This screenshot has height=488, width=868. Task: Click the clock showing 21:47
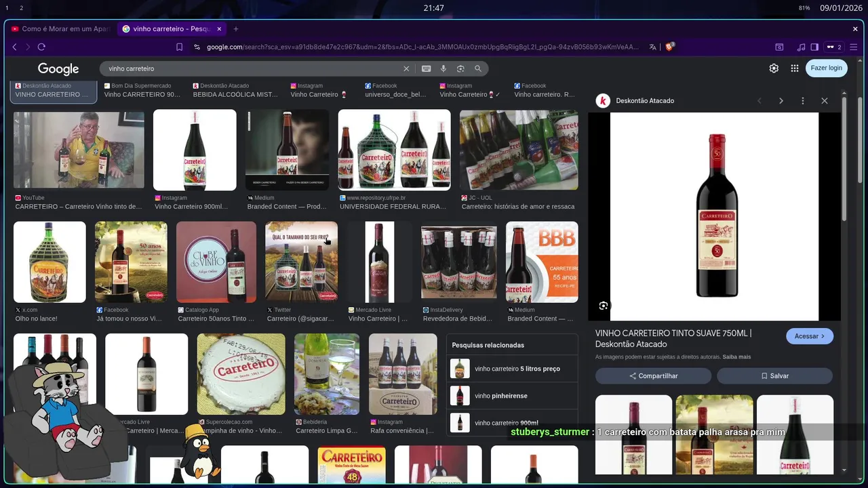point(434,8)
